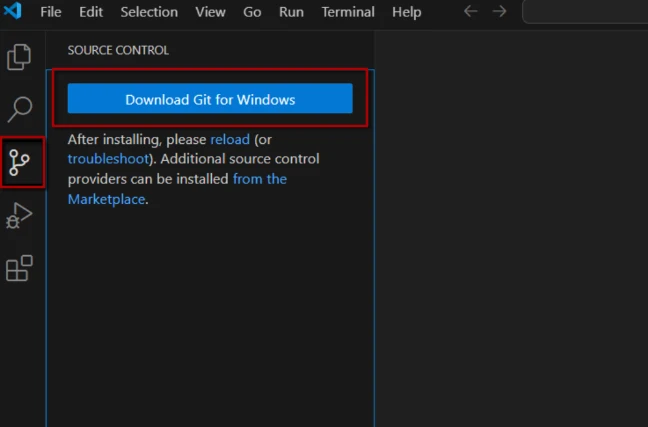Image resolution: width=648 pixels, height=427 pixels.
Task: Follow the troubleshoot link
Action: [108, 159]
